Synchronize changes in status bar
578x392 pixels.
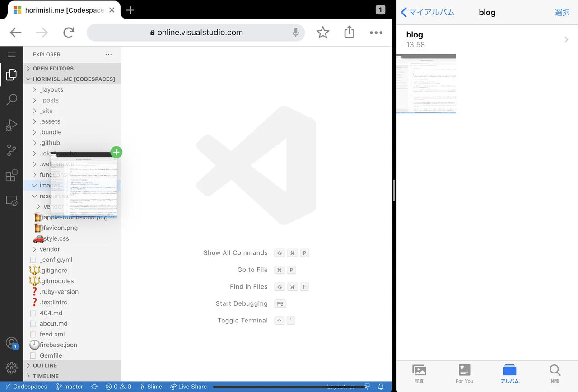pyautogui.click(x=94, y=387)
